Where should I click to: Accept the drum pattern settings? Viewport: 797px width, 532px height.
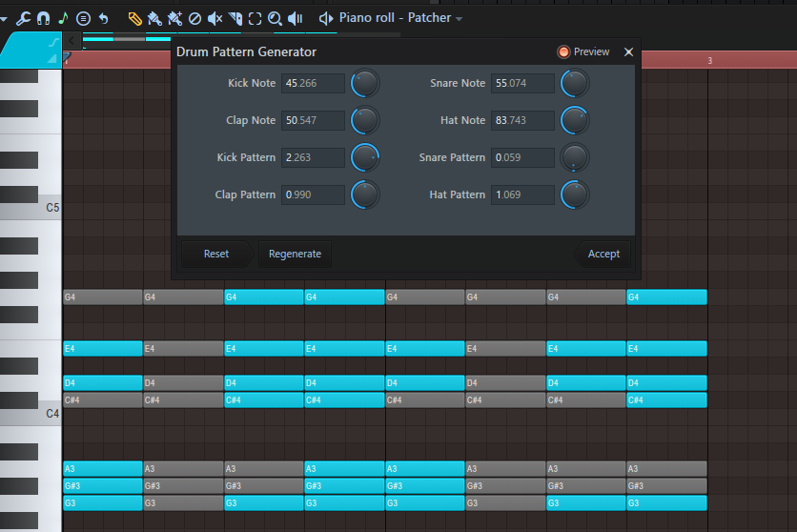coord(603,255)
